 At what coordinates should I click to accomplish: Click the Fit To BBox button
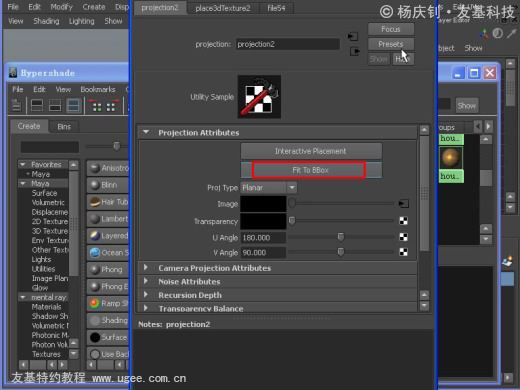click(311, 170)
